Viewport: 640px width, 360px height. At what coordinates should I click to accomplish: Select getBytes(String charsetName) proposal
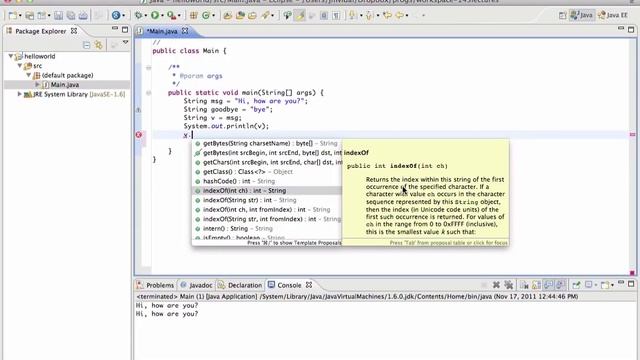click(x=267, y=143)
